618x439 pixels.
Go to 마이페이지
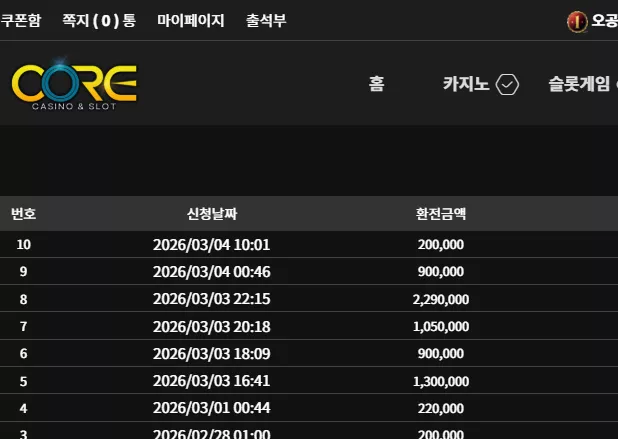pyautogui.click(x=191, y=20)
